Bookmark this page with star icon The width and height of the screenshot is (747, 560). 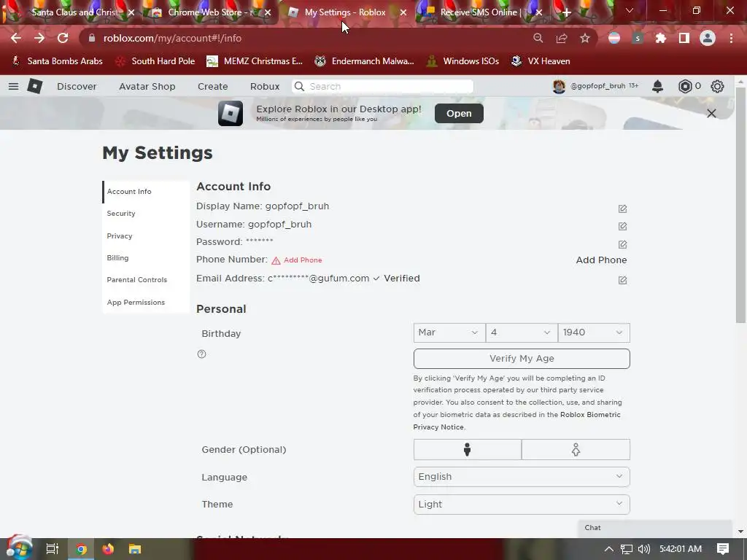point(585,38)
